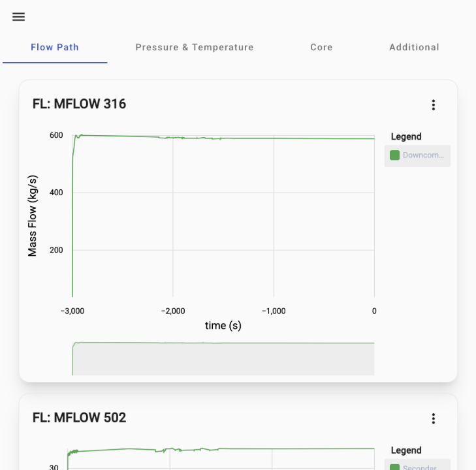This screenshot has height=470, width=476.
Task: Click the Legend heading in the MFLOW 316 card
Action: pyautogui.click(x=406, y=136)
